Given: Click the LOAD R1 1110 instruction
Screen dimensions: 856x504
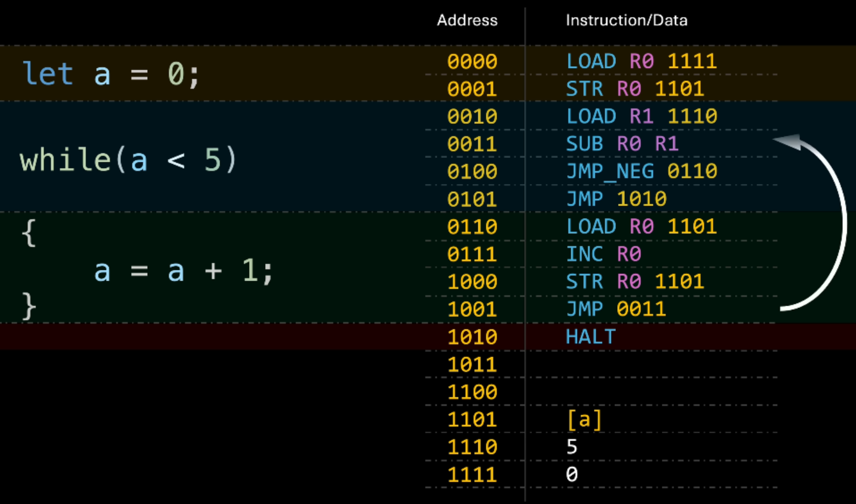Looking at the screenshot, I should 641,116.
